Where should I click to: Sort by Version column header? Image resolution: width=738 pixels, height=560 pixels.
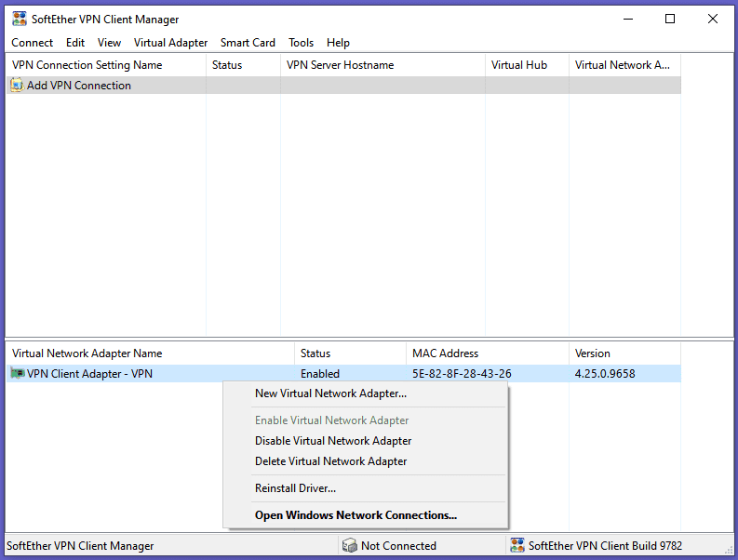tap(624, 353)
